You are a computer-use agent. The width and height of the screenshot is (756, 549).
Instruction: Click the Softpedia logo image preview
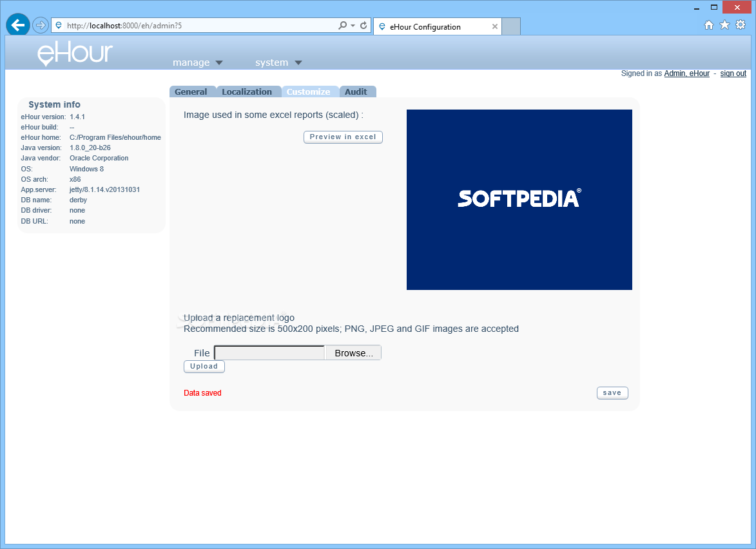tap(519, 200)
